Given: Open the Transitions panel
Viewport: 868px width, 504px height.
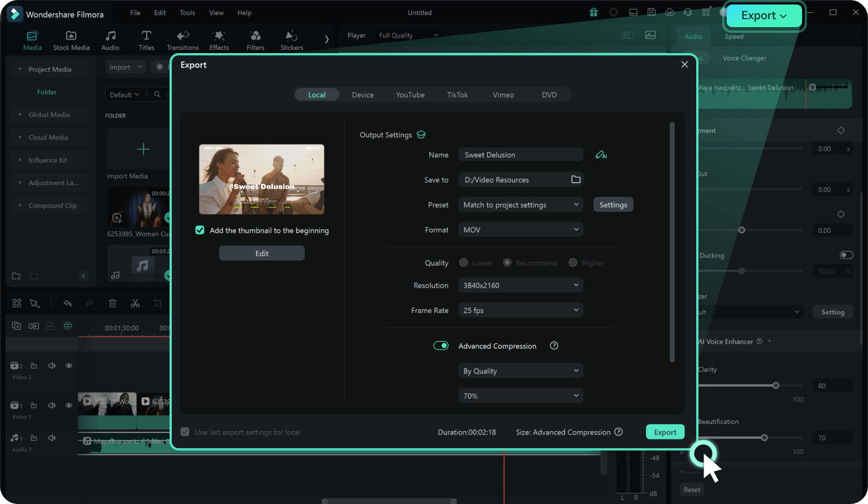Looking at the screenshot, I should click(183, 40).
